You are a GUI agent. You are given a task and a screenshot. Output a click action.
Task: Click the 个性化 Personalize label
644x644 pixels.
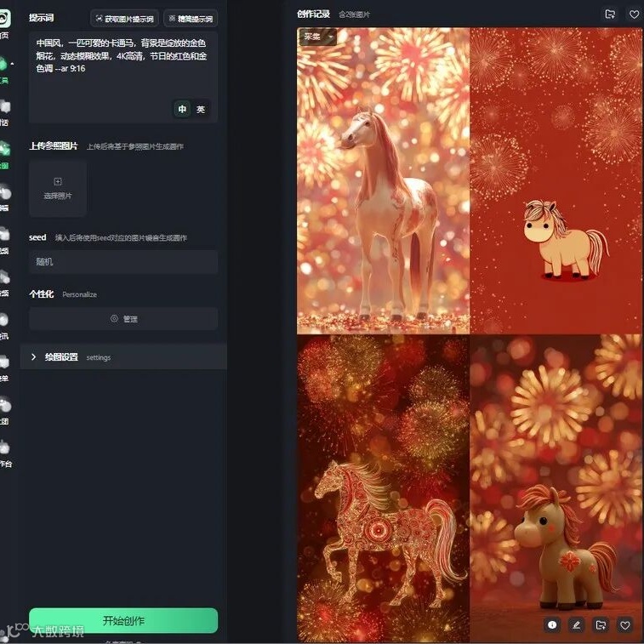[x=63, y=294]
